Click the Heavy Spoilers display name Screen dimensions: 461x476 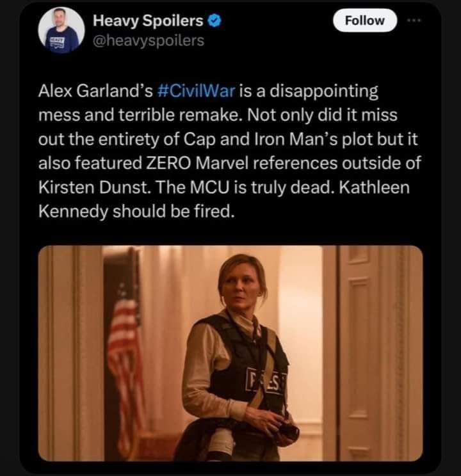point(149,21)
